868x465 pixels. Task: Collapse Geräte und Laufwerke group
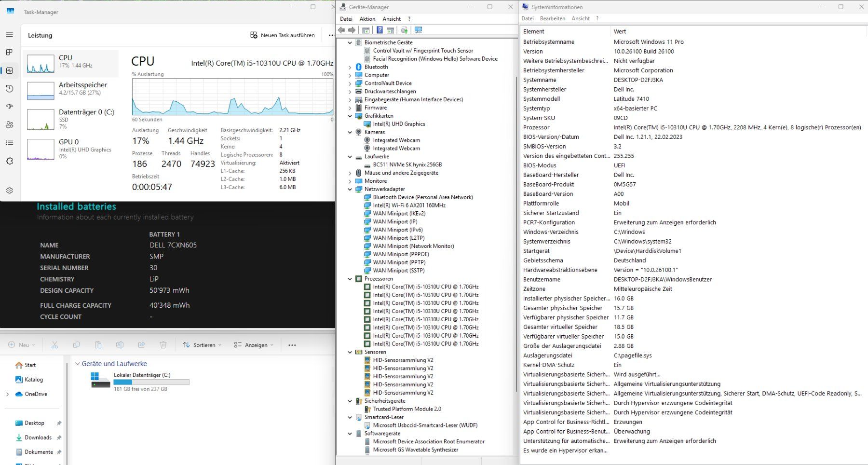tap(77, 364)
